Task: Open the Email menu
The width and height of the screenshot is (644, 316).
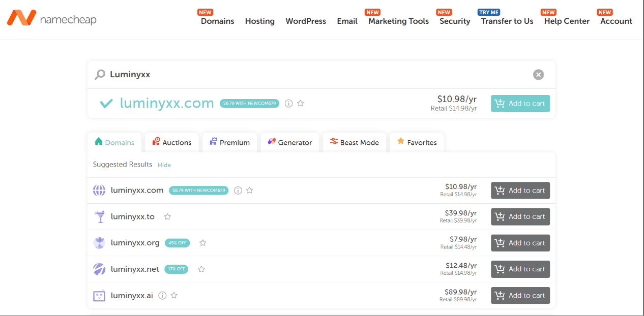Action: pos(347,21)
